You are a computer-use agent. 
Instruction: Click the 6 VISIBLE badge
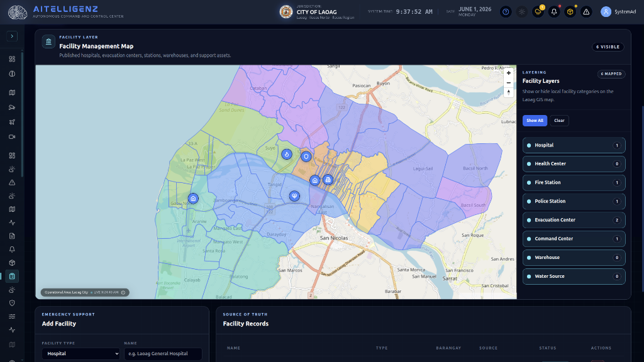tap(608, 47)
